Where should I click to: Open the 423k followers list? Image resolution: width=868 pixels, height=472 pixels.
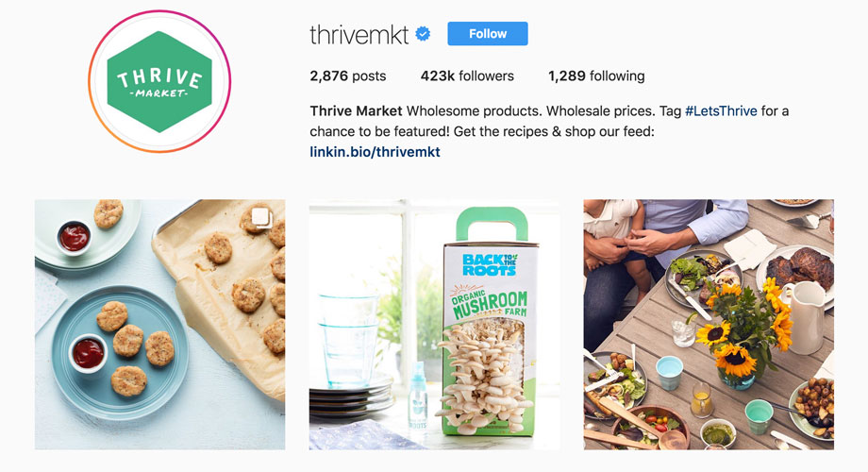click(x=467, y=76)
